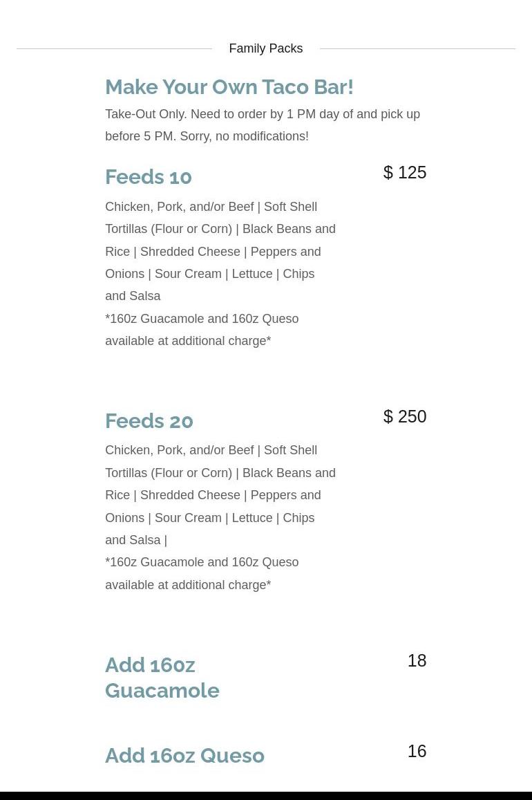Select the Feeds 10 item title
The width and height of the screenshot is (532, 800).
pyautogui.click(x=149, y=177)
